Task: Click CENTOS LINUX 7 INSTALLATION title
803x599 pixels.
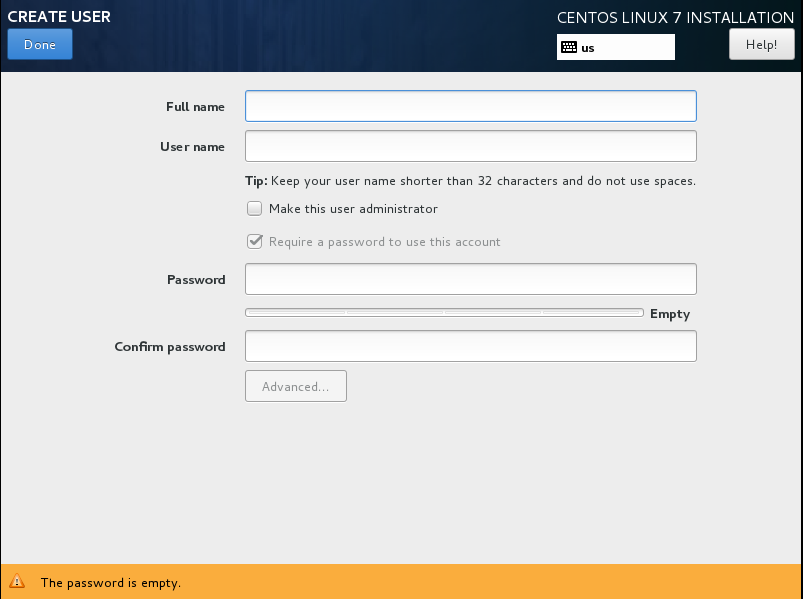Action: [675, 18]
